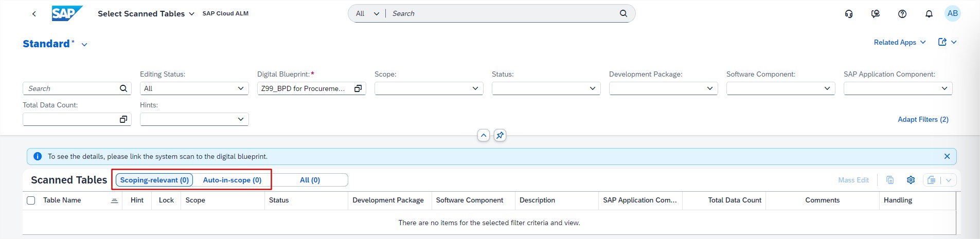Click the AB user profile avatar
The width and height of the screenshot is (980, 239).
tap(953, 13)
